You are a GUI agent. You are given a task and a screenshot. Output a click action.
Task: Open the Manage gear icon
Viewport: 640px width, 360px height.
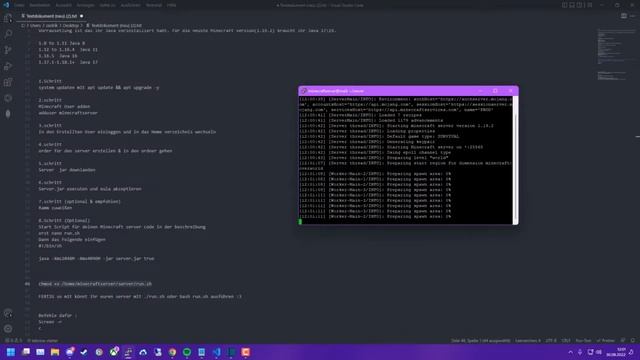(8, 329)
